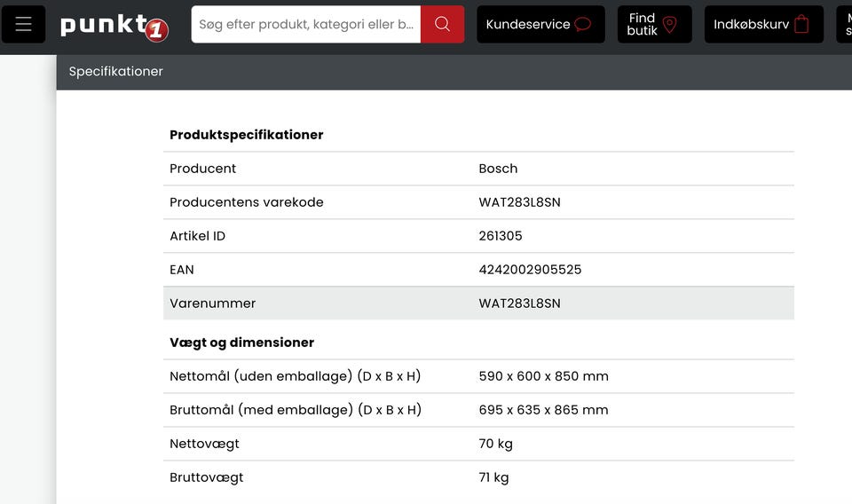The image size is (852, 504).
Task: Select the value Bosch
Action: (x=498, y=169)
